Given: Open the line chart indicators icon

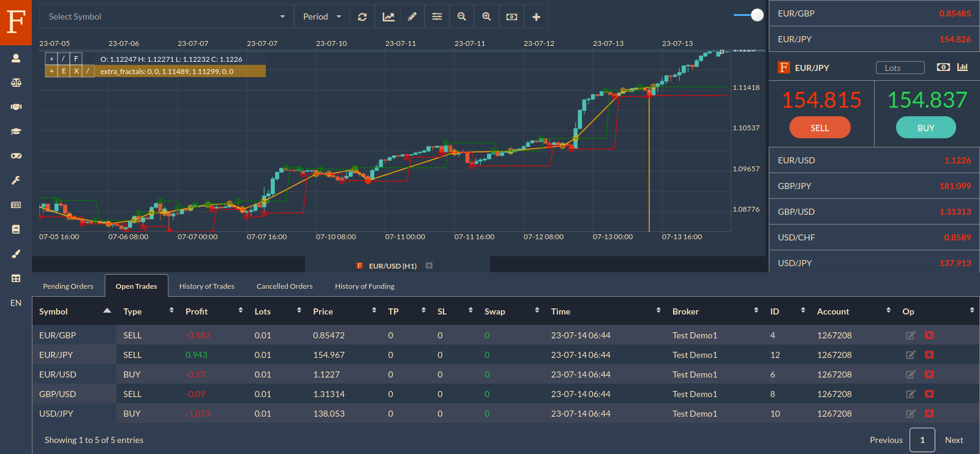Looking at the screenshot, I should (388, 17).
